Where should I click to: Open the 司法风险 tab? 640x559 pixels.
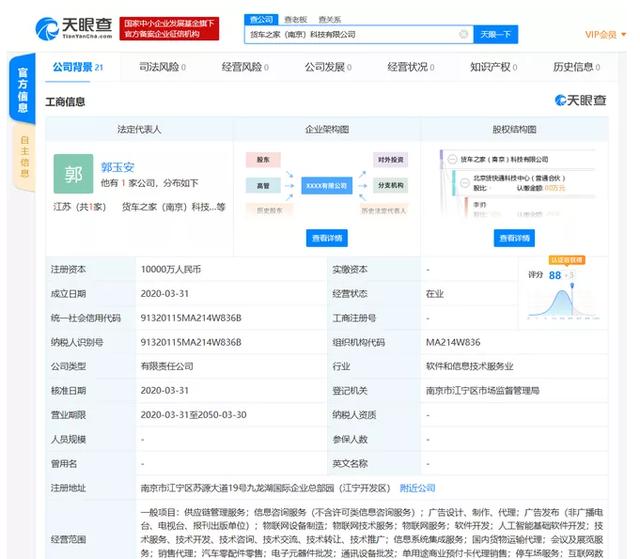[x=162, y=67]
